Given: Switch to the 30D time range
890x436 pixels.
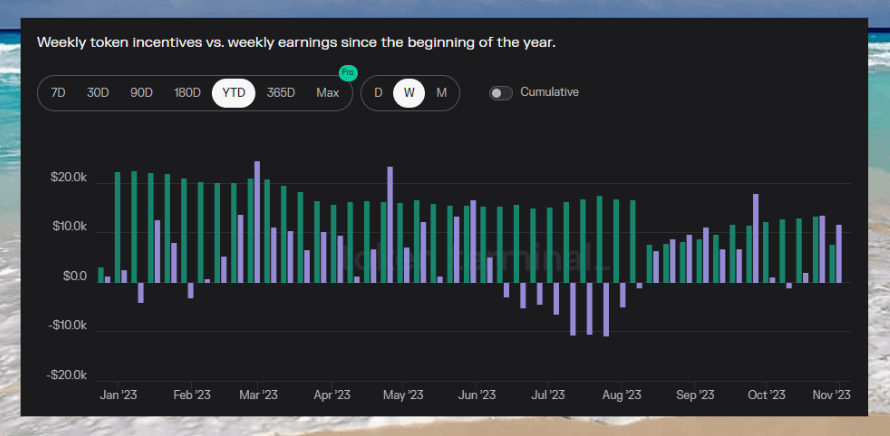Looking at the screenshot, I should (98, 93).
